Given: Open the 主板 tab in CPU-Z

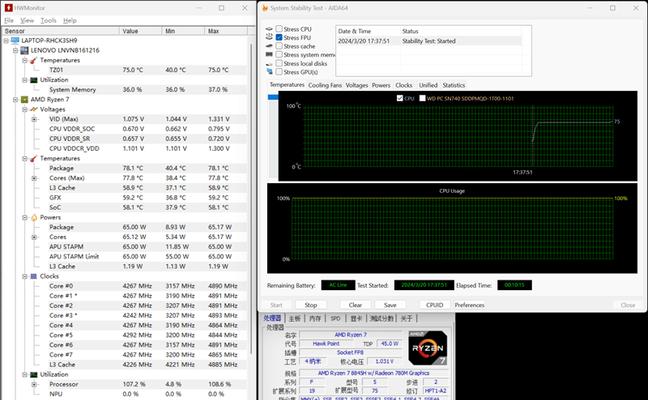Looking at the screenshot, I should click(x=294, y=318).
